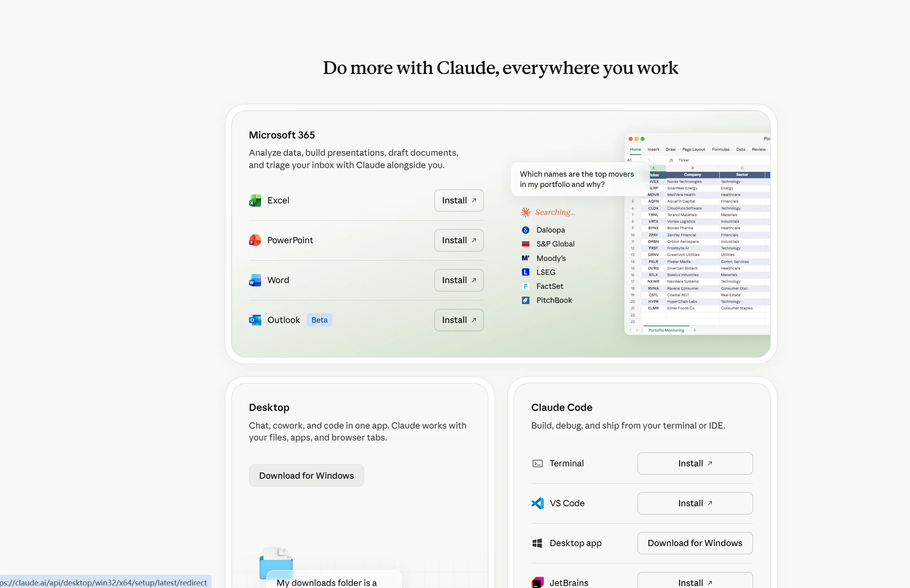910x588 pixels.
Task: Click the Word app icon
Action: 255,280
